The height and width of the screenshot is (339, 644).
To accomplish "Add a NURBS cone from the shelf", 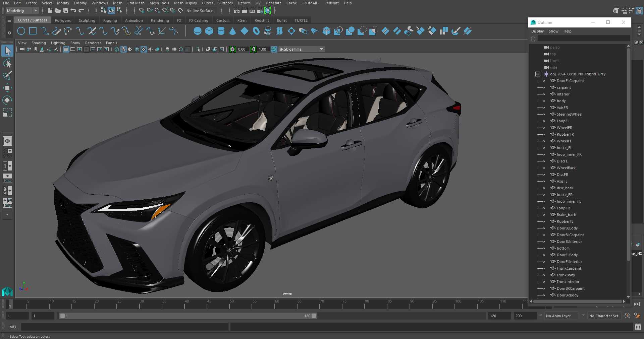I will click(233, 31).
